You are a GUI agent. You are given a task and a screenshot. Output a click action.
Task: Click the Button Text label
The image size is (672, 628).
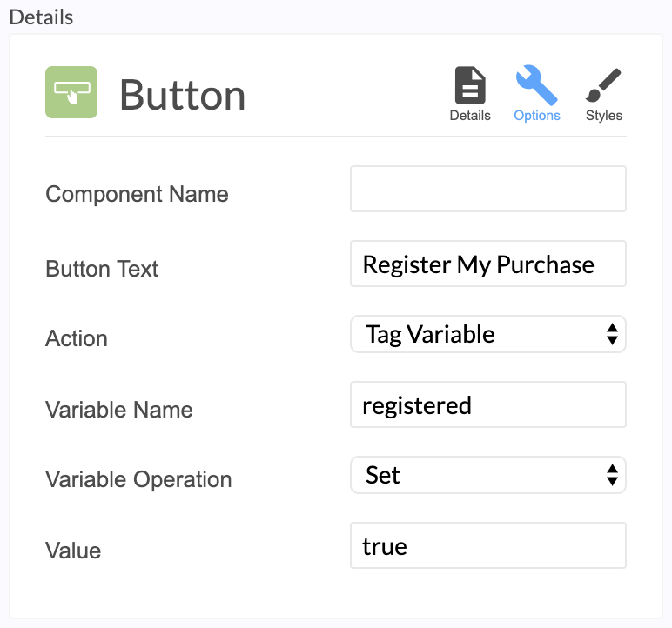coord(102,269)
